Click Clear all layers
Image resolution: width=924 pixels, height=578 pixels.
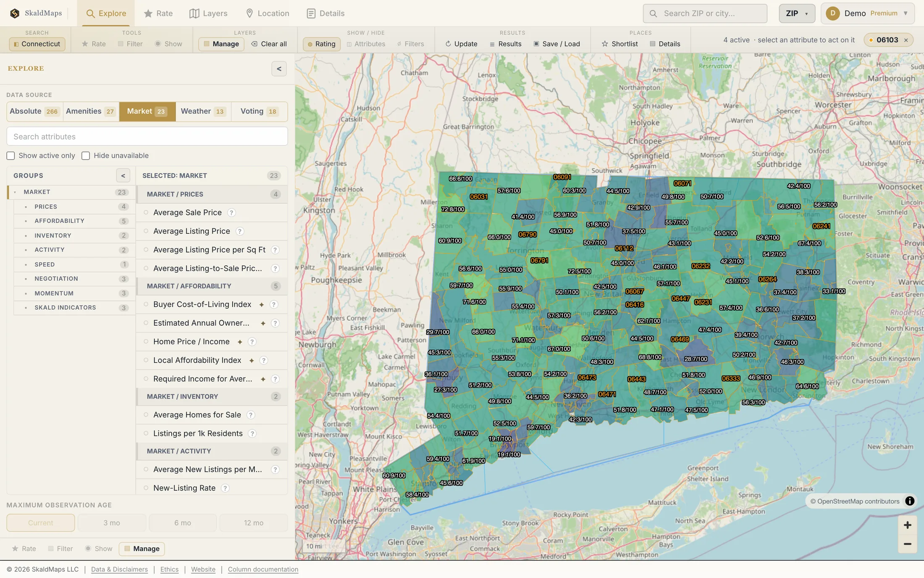click(269, 44)
